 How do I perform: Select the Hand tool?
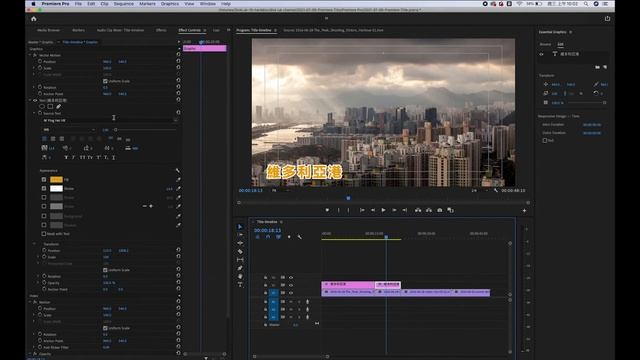[240, 276]
